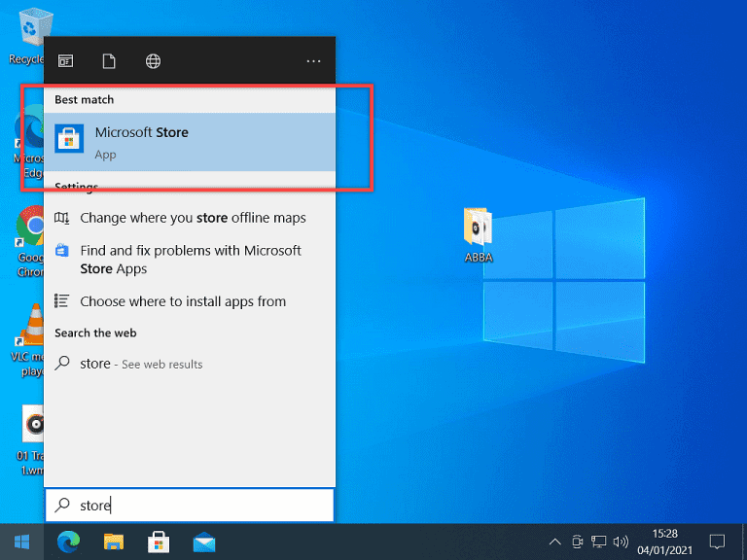747x560 pixels.
Task: Click the magnifier icon beside 'store' web result
Action: pyautogui.click(x=62, y=364)
